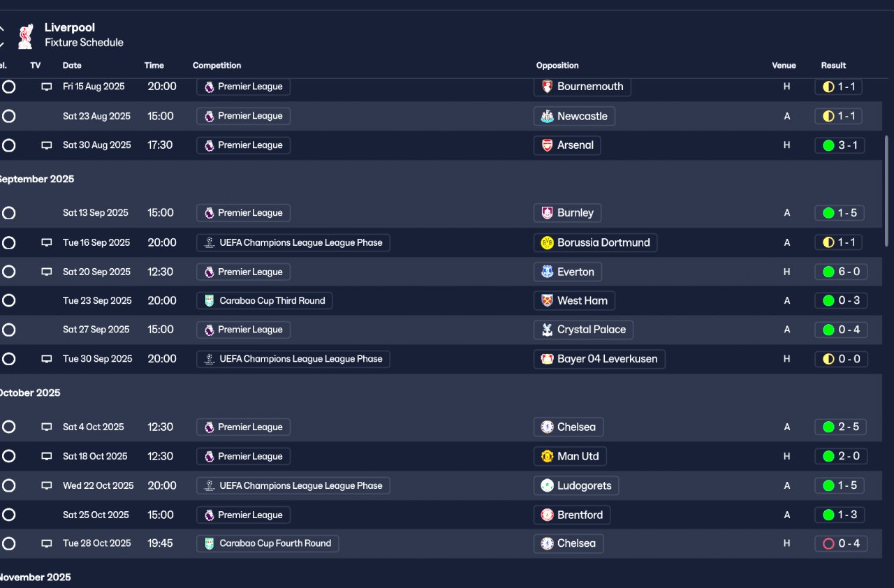Click the "Sat 13 Sep 2025" date
The height and width of the screenshot is (588, 894).
[x=96, y=213]
